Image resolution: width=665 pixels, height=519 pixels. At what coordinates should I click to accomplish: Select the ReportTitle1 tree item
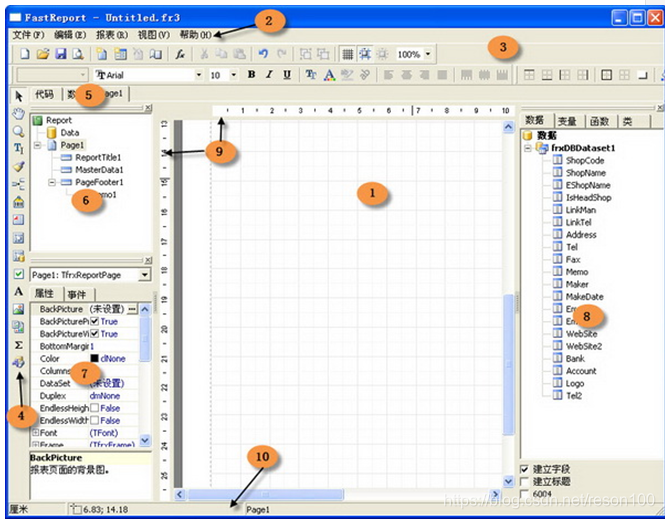(x=98, y=158)
